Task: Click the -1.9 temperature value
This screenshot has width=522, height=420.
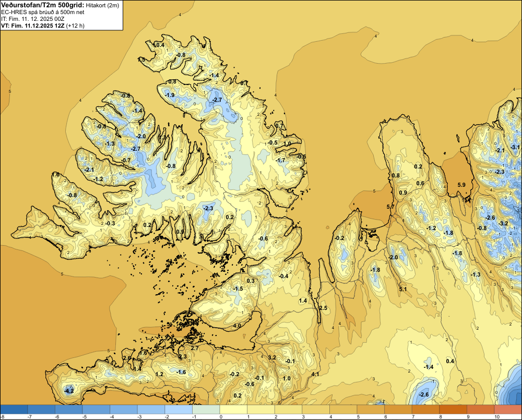Action: click(170, 95)
